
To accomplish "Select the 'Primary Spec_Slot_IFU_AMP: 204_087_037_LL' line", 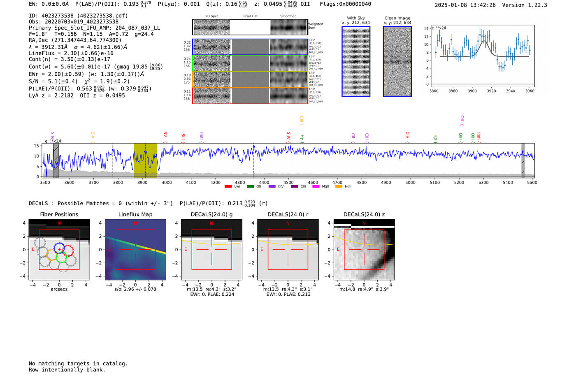I will pos(94,28).
